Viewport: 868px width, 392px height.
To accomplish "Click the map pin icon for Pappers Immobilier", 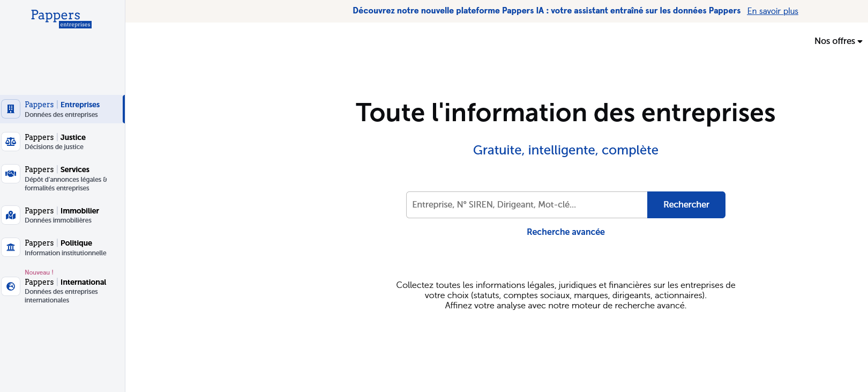I will pos(11,215).
